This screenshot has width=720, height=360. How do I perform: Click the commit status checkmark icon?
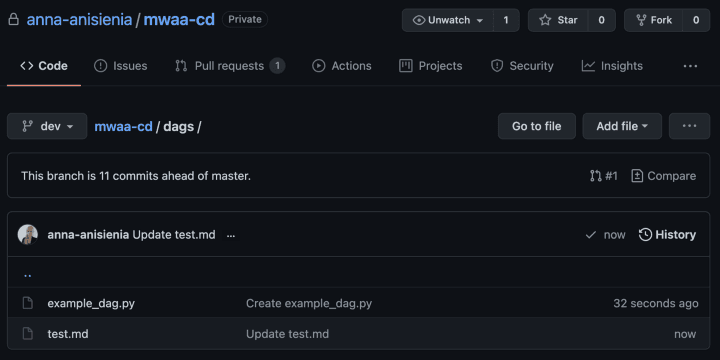tap(591, 235)
